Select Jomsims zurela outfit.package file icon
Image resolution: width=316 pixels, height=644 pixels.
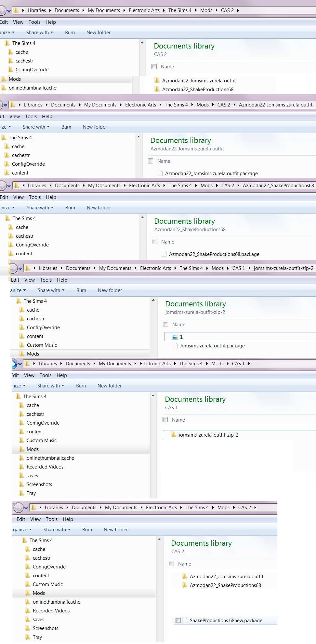[176, 346]
